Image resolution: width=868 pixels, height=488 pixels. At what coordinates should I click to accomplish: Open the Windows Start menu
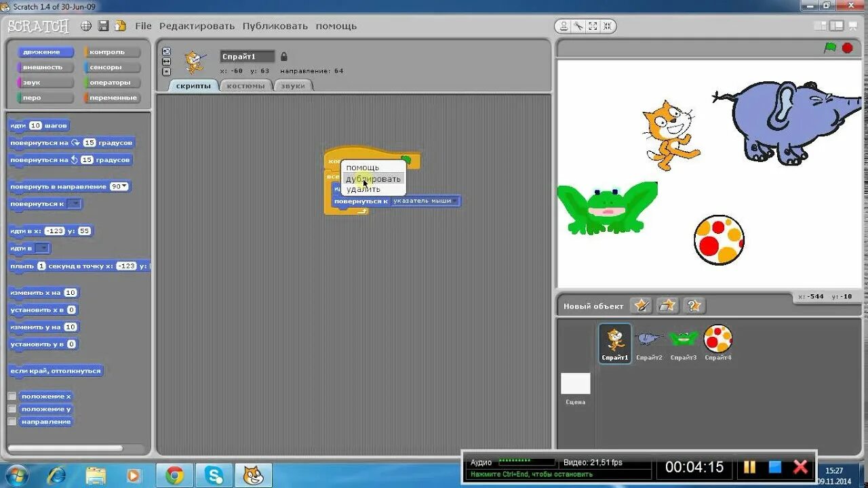click(16, 475)
